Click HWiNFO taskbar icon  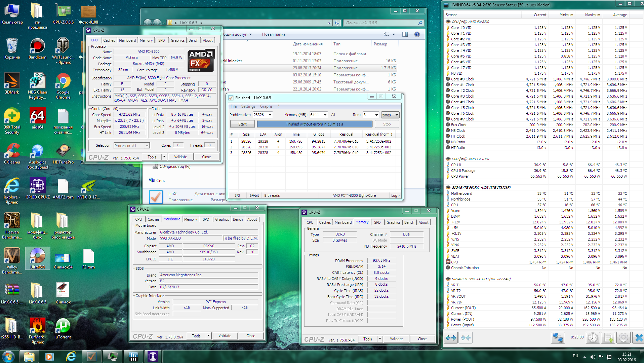pos(133,356)
